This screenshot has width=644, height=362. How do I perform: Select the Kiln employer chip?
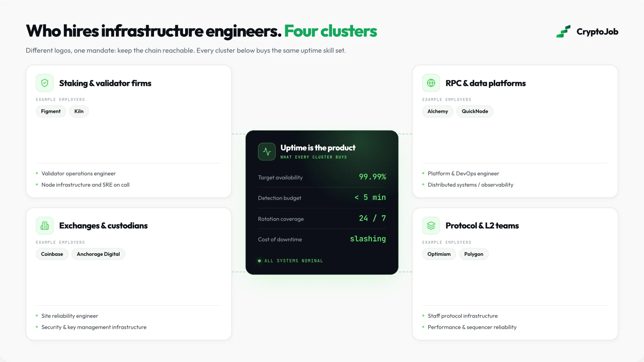pyautogui.click(x=79, y=111)
